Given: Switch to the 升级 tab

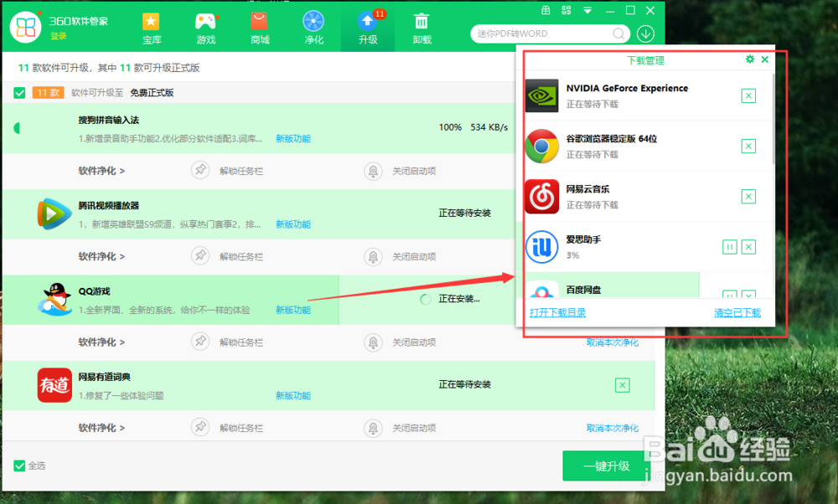Looking at the screenshot, I should tap(368, 28).
